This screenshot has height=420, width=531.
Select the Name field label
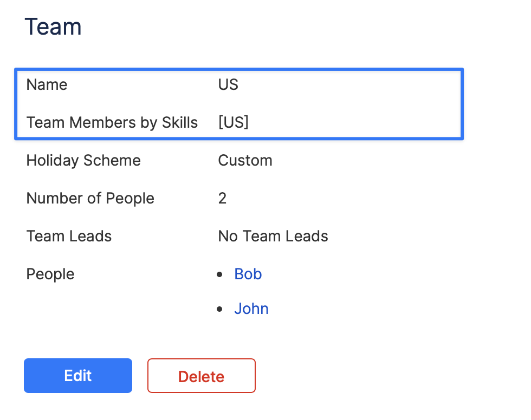pos(47,84)
